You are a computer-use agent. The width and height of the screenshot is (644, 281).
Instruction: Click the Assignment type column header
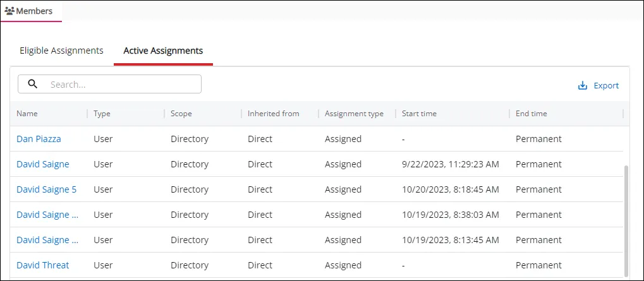click(x=354, y=114)
